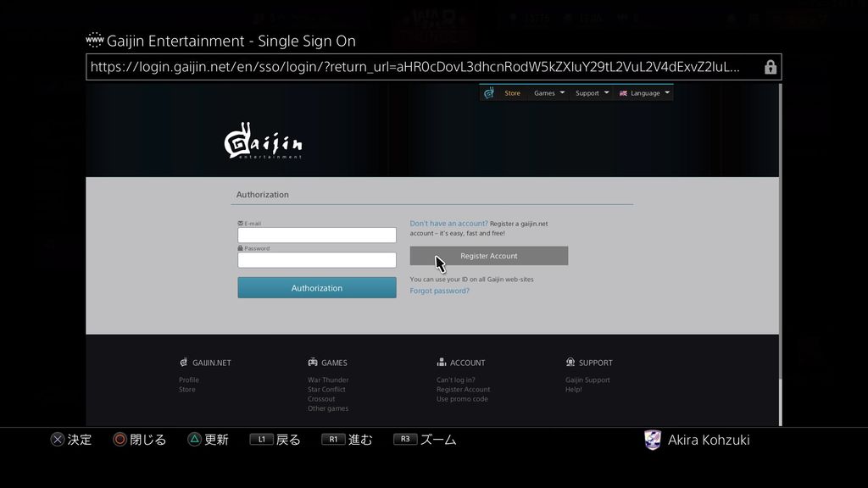The height and width of the screenshot is (488, 868).
Task: Focus the Password input field
Action: pos(317,259)
